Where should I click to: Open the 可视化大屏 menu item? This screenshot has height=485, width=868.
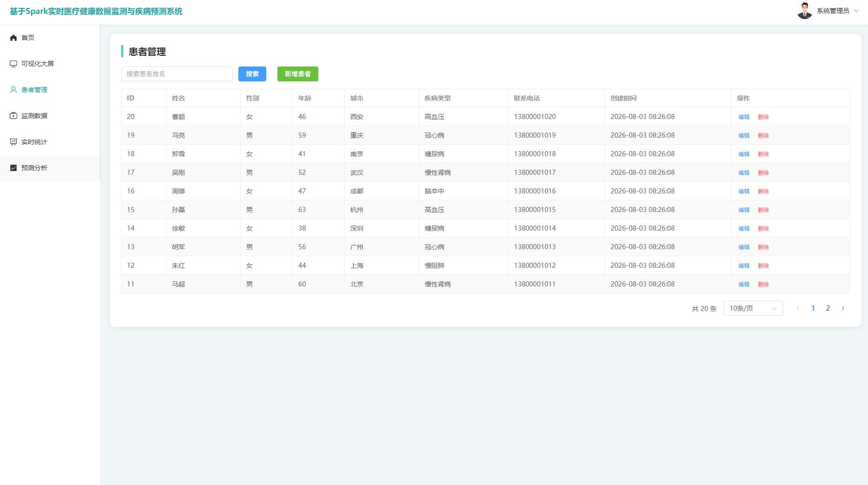(50, 64)
